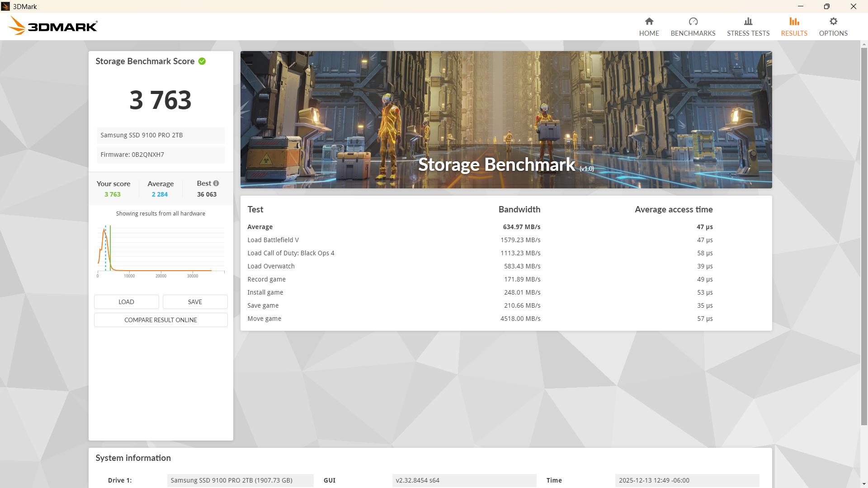The height and width of the screenshot is (488, 868).
Task: Click the scrollbar up arrow
Action: pyautogui.click(x=864, y=44)
